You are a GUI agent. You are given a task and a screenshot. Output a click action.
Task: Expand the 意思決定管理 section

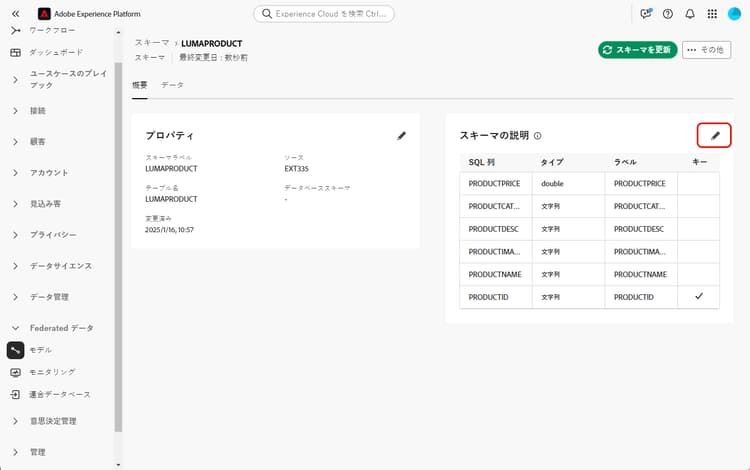[x=15, y=421]
